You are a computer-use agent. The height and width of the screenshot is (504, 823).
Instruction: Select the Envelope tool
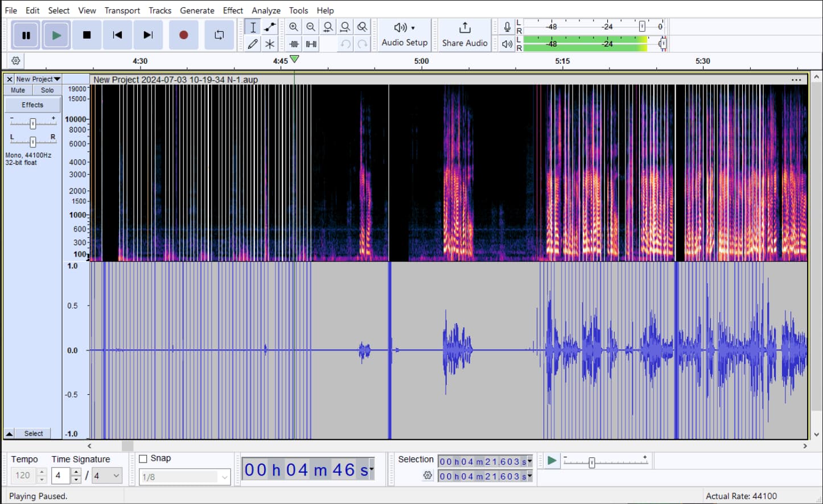(270, 27)
